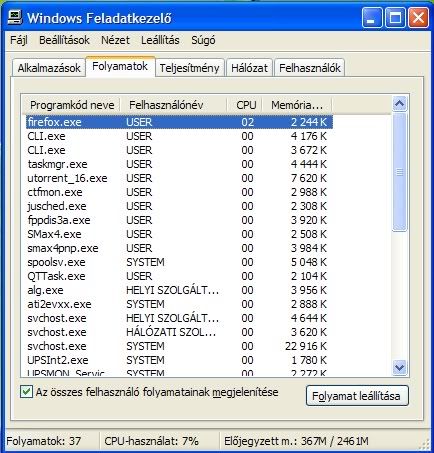Select the alg.exe process
The height and width of the screenshot is (453, 434).
point(179,290)
